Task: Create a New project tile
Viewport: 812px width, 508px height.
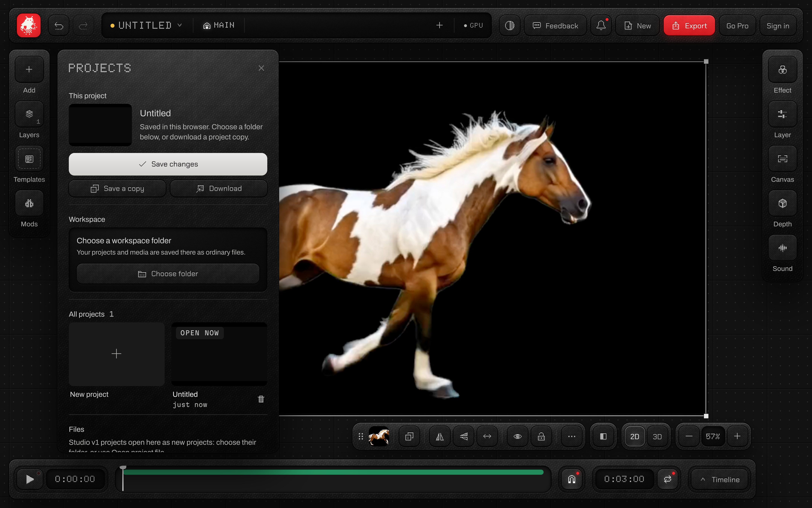Action: 116,354
